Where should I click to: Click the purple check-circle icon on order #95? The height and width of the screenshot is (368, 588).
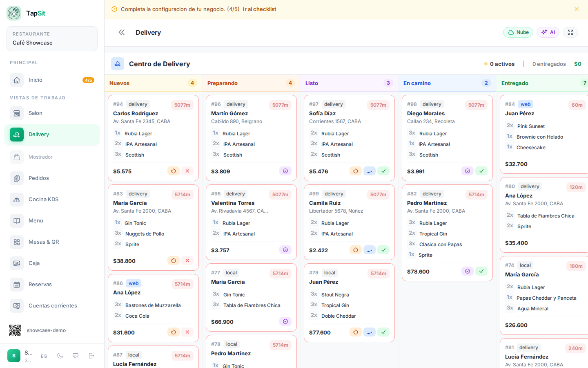(x=285, y=250)
